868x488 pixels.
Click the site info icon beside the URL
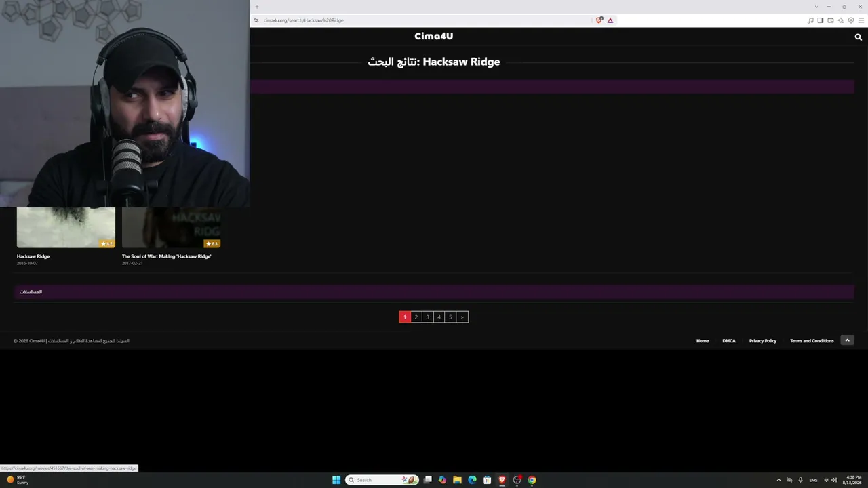click(256, 20)
